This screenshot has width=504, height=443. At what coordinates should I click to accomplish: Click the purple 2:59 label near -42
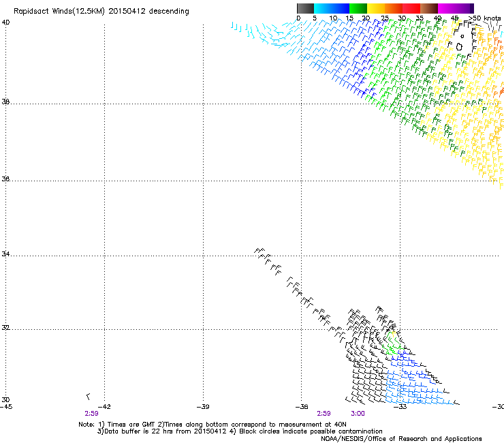92,414
